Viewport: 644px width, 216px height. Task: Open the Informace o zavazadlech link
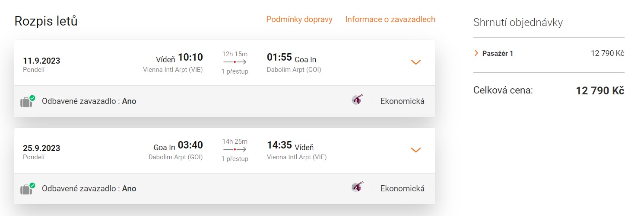pos(390,19)
